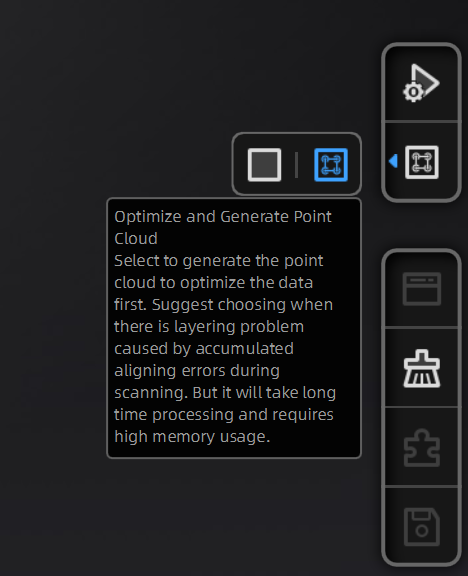Open the mode selector button beside blue arrow
The width and height of the screenshot is (468, 576).
tap(422, 162)
